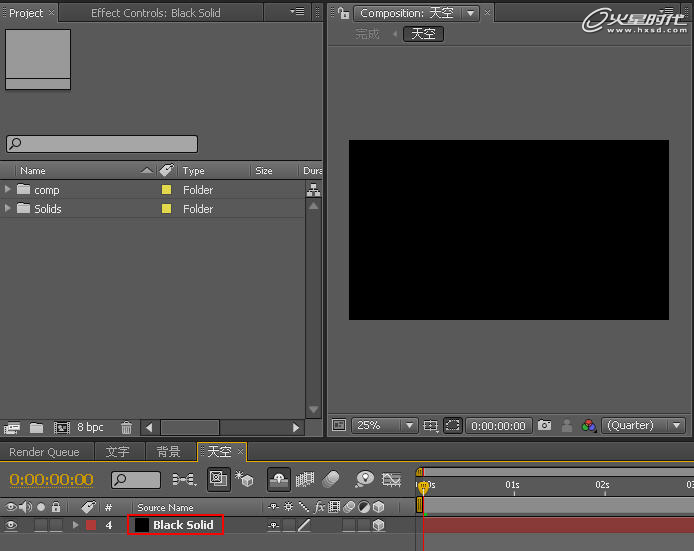Enable Draft 3D in the timeline
Viewport: 694px width, 551px height.
[x=244, y=479]
